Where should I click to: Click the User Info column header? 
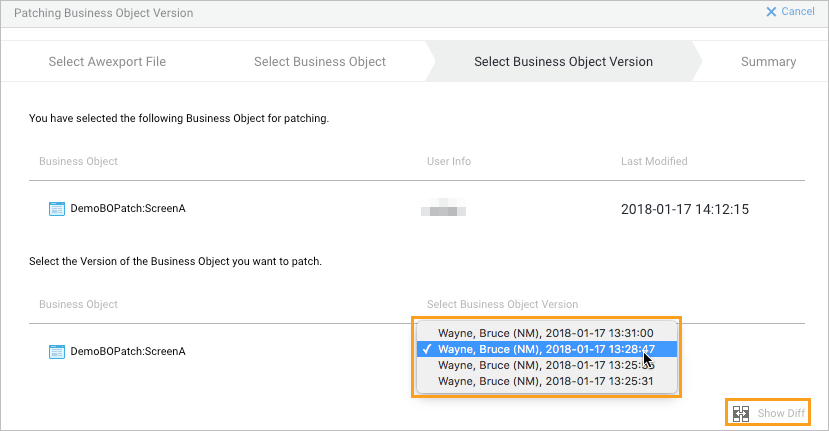click(449, 161)
